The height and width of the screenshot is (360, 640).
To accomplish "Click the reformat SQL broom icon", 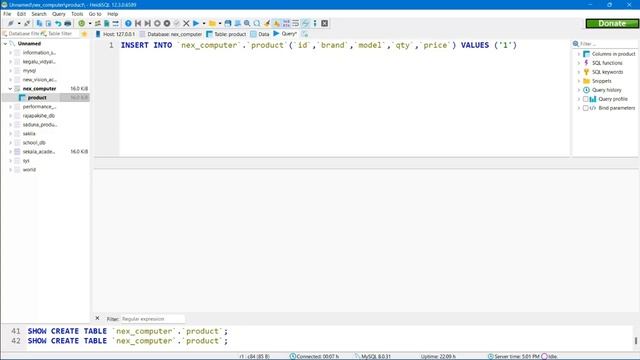I will 267,23.
